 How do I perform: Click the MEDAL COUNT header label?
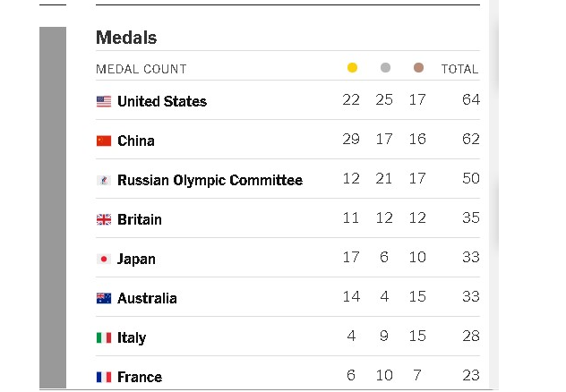click(x=141, y=69)
